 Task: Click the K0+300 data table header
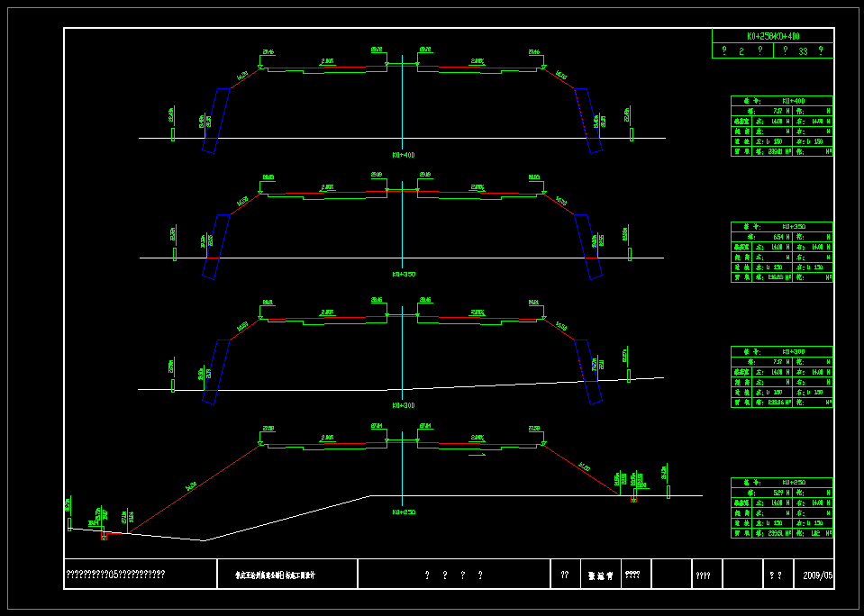tap(781, 350)
